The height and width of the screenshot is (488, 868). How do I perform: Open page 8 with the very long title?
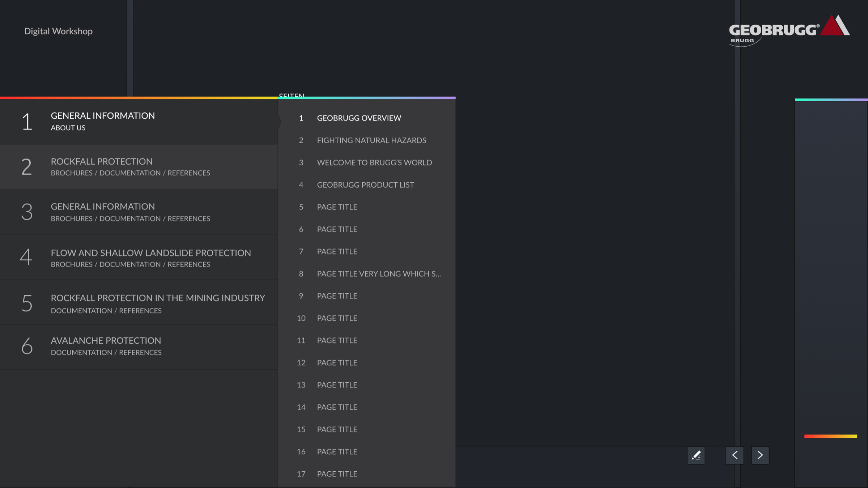tap(366, 274)
